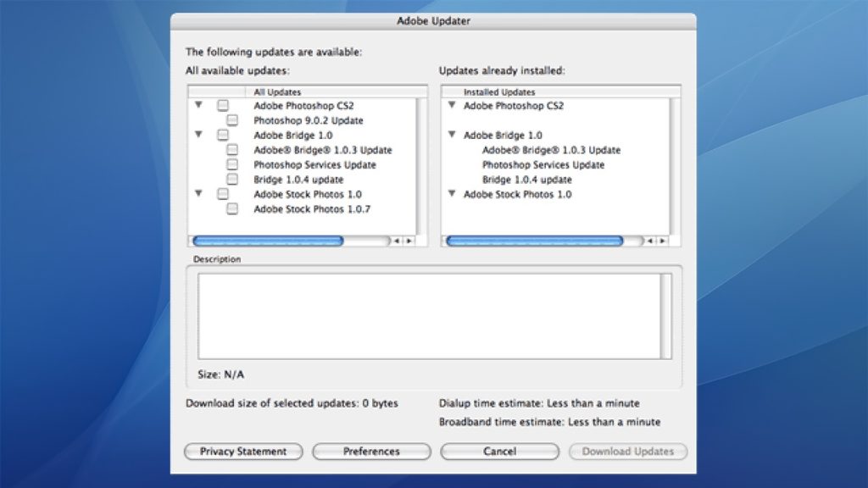Screen dimensions: 868x488
Task: Click the vertical scrollbar of available updates list
Action: point(421,166)
